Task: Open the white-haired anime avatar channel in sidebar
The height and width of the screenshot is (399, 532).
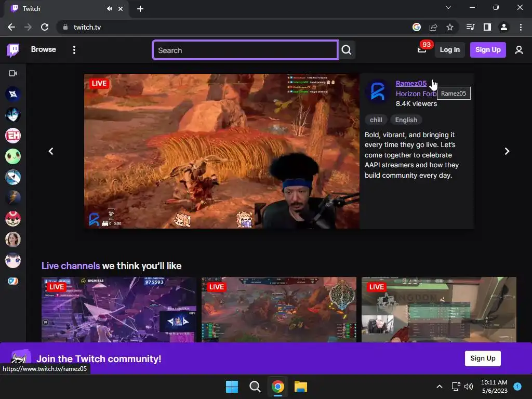Action: 13,260
